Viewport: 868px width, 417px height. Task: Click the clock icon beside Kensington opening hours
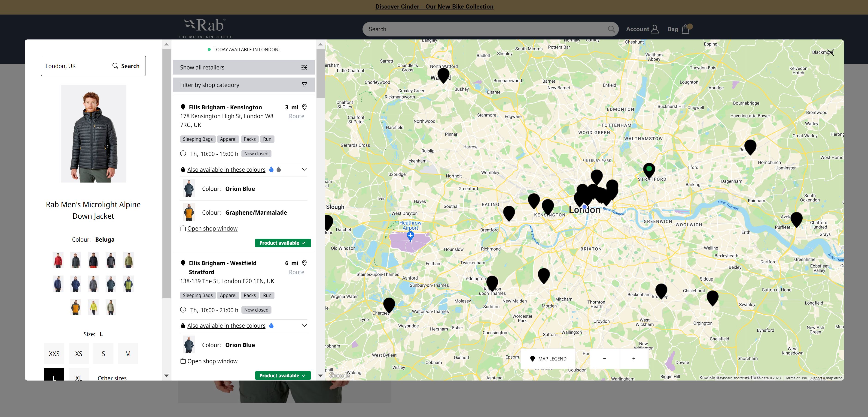[183, 153]
